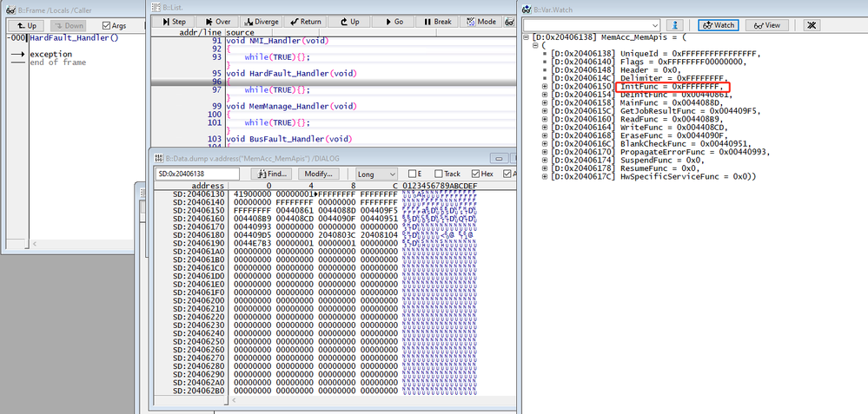
Task: Click the Frame window title glasses icon
Action: tap(10, 10)
